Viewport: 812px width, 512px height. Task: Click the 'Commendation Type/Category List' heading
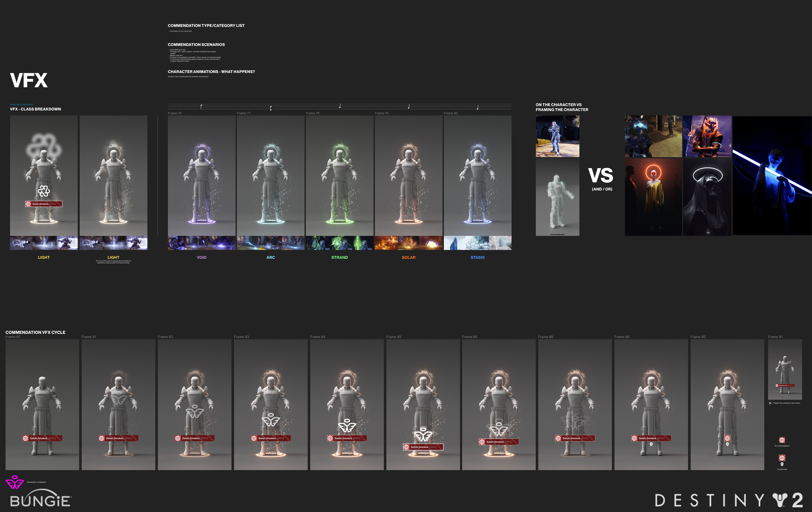coord(206,26)
